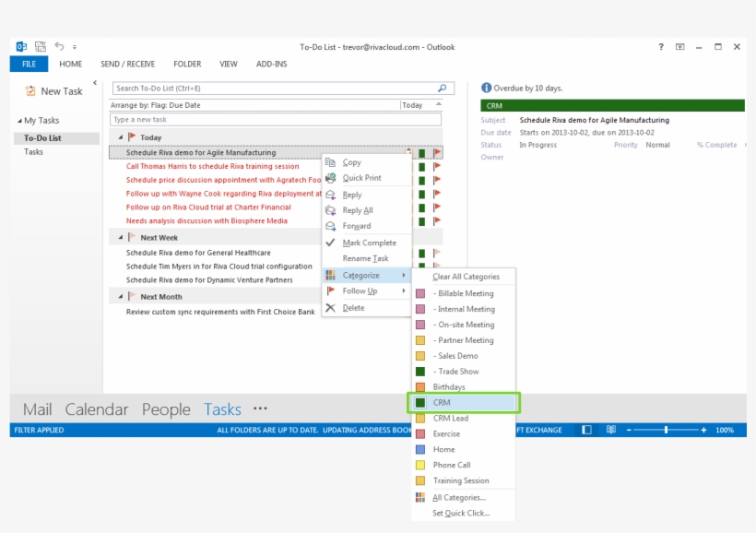Select the Forward icon
The width and height of the screenshot is (756, 533).
tap(328, 225)
